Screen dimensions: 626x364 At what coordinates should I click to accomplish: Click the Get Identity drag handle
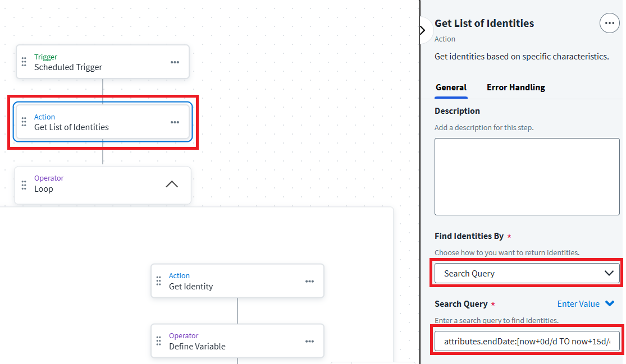click(x=159, y=282)
